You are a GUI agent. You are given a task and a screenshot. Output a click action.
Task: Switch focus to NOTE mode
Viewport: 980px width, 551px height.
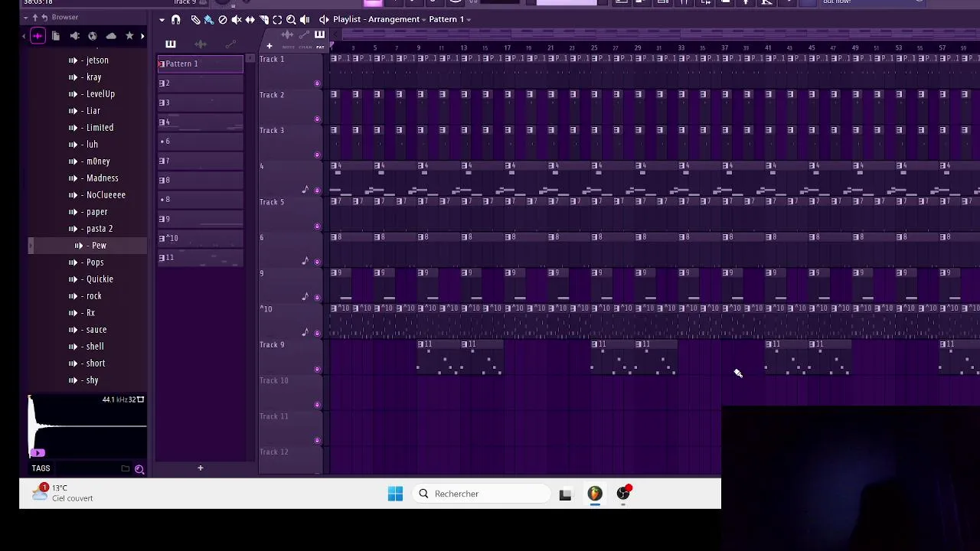289,47
